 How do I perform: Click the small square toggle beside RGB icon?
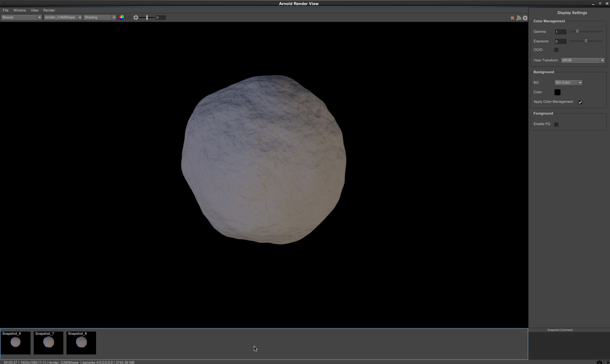(129, 17)
